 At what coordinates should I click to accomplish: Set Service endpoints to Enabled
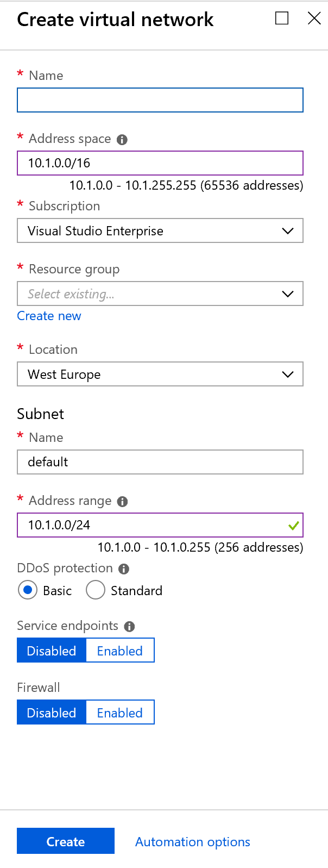pos(120,651)
